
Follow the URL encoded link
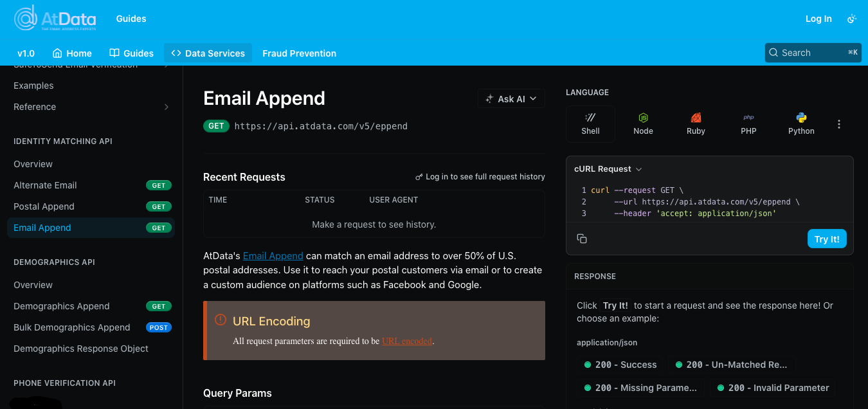tap(407, 341)
